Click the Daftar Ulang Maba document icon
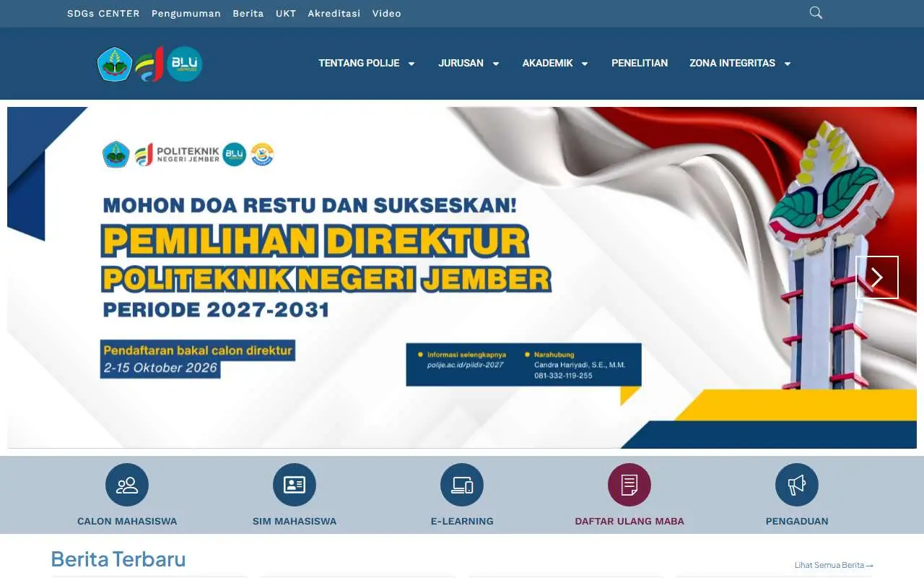Viewport: 924px width, 578px height. pos(629,485)
